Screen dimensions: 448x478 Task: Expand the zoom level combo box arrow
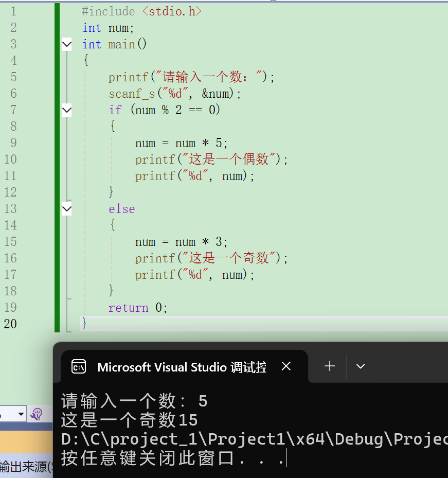tap(21, 414)
